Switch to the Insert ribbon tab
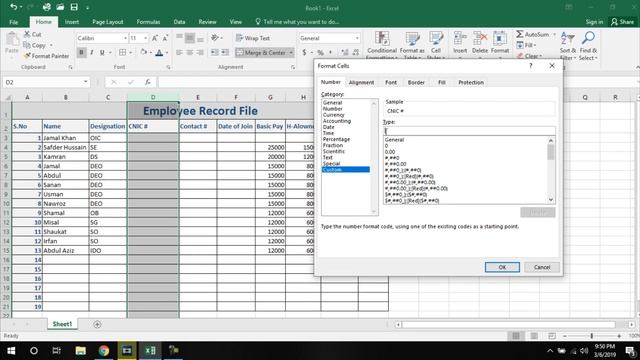 (72, 22)
